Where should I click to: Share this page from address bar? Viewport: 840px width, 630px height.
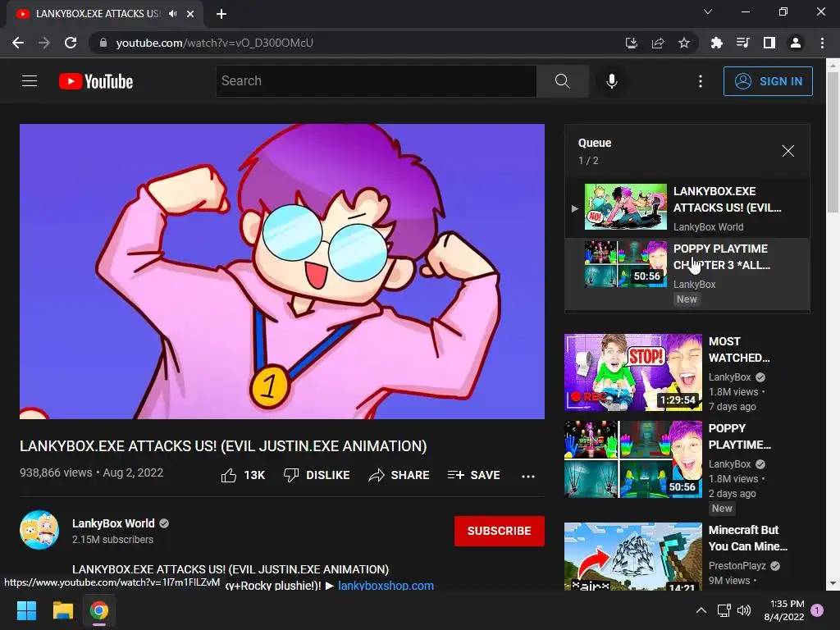pyautogui.click(x=658, y=43)
